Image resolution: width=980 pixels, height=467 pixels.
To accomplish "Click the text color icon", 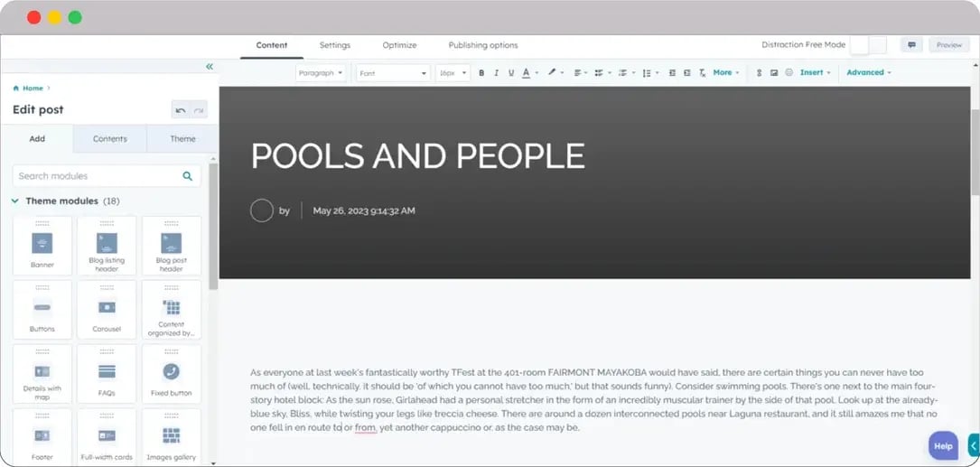I will [527, 72].
